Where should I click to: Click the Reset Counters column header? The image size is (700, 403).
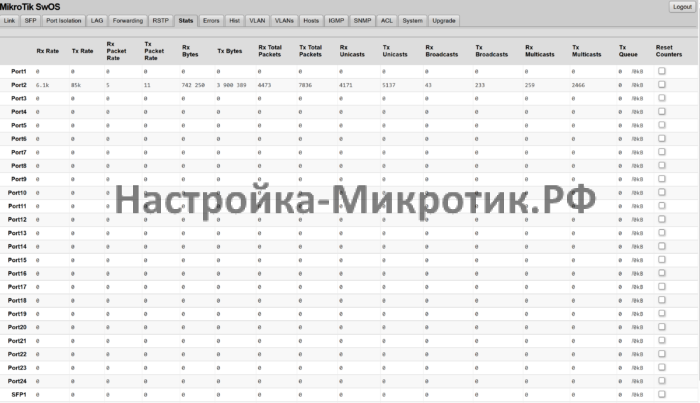669,51
